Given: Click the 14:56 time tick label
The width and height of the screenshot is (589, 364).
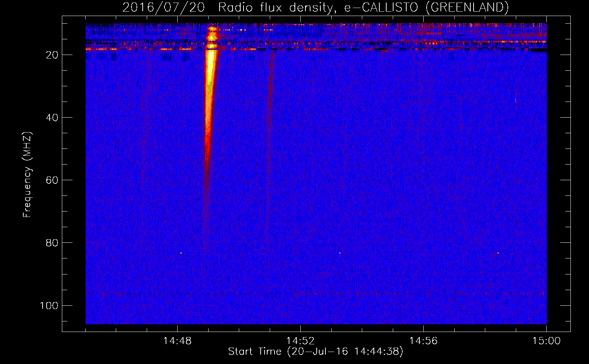Looking at the screenshot, I should (x=423, y=341).
